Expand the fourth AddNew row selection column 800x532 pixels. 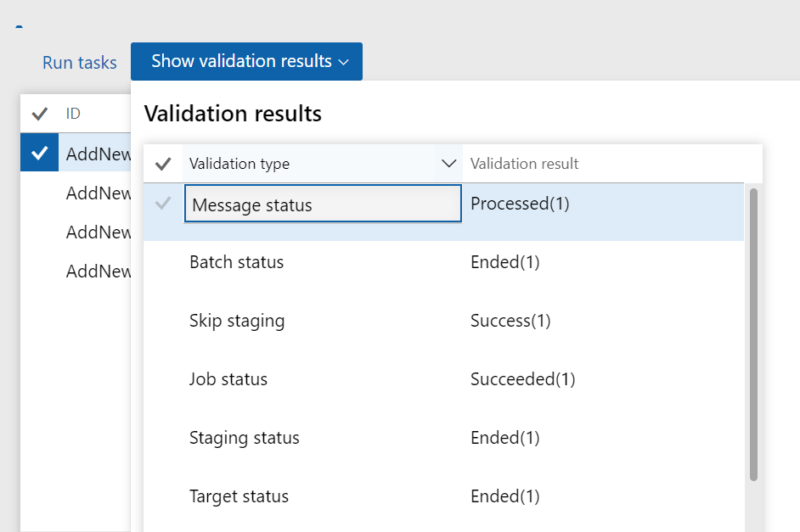[x=39, y=271]
